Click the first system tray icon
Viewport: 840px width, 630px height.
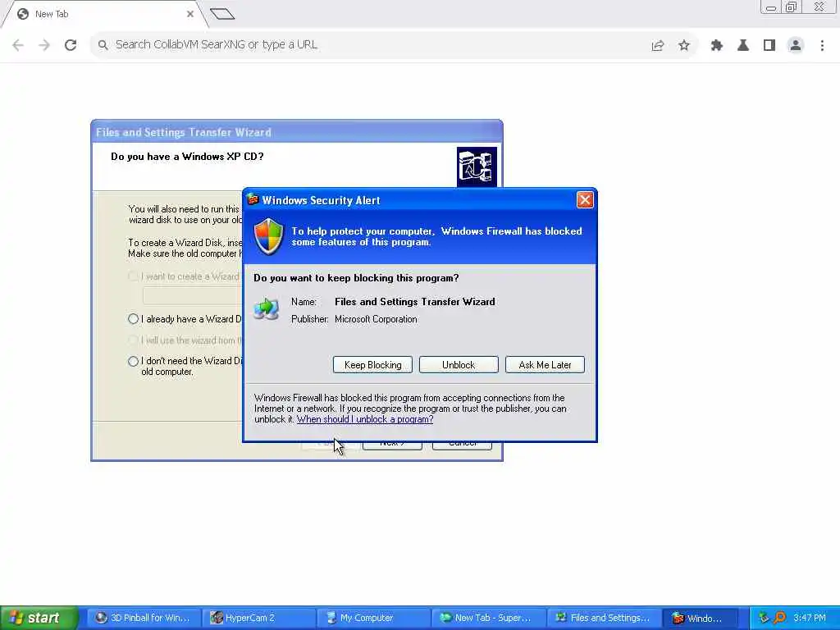[x=764, y=618]
